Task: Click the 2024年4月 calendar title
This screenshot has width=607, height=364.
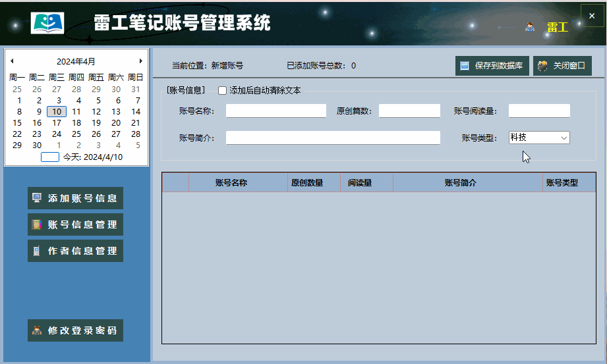Action: (76, 61)
